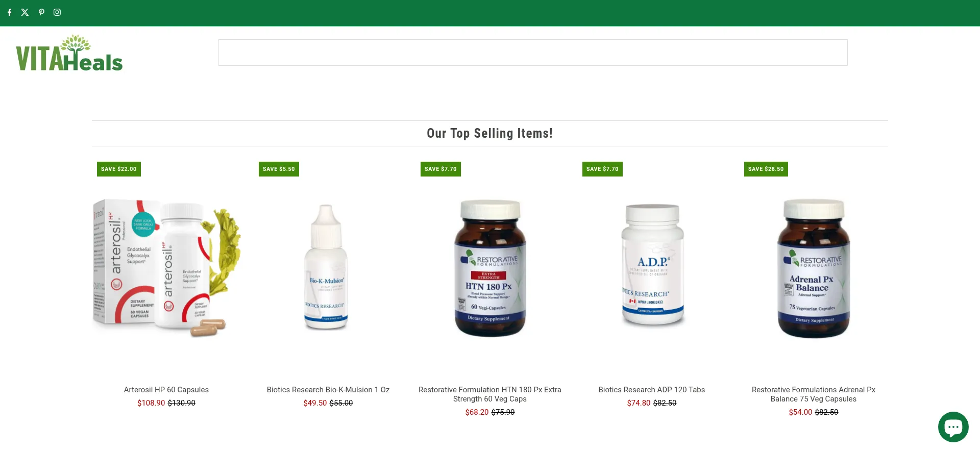Open the Pinterest social icon

click(41, 12)
